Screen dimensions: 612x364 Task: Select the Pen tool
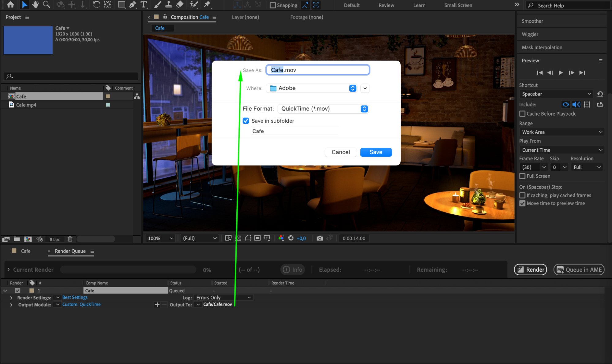(x=133, y=5)
